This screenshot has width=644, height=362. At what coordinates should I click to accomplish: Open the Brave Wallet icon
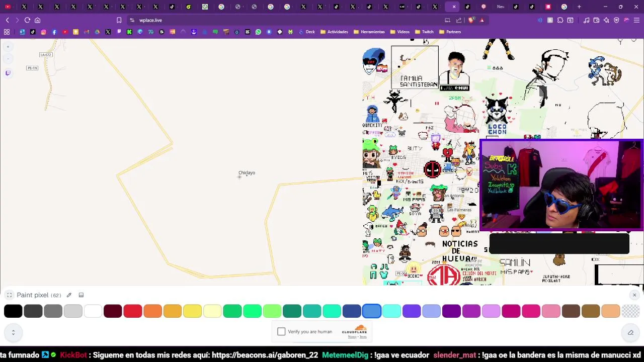point(596,20)
